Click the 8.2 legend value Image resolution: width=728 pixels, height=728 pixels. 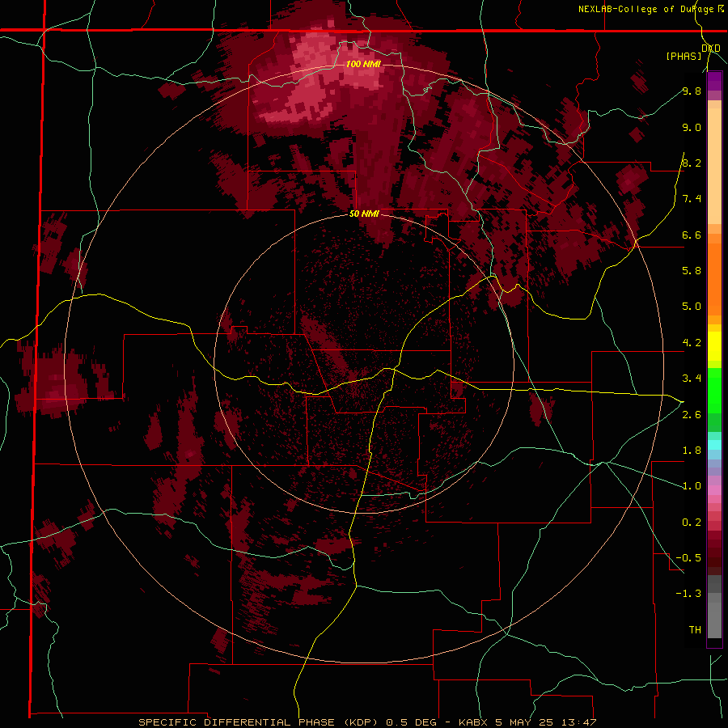pyautogui.click(x=692, y=163)
